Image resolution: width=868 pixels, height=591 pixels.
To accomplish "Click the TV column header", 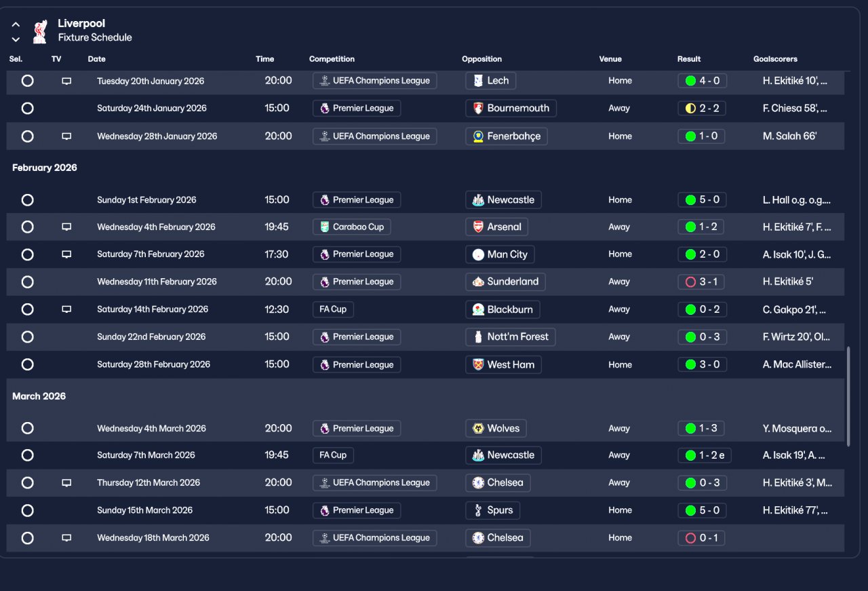I will (56, 59).
